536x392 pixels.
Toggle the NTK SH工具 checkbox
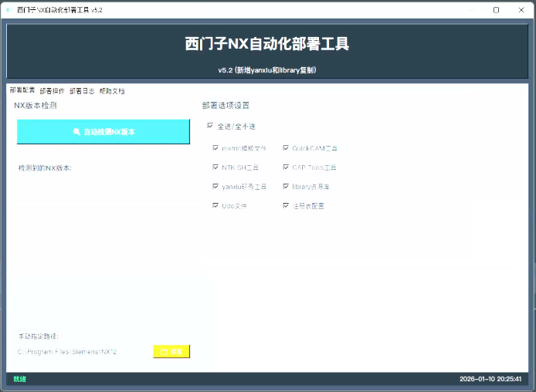[x=215, y=167]
